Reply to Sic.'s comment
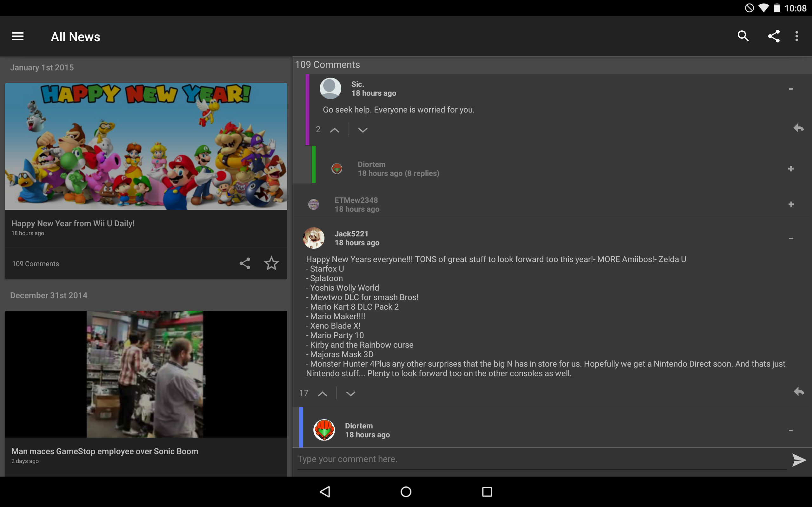This screenshot has height=507, width=812. pos(798,128)
